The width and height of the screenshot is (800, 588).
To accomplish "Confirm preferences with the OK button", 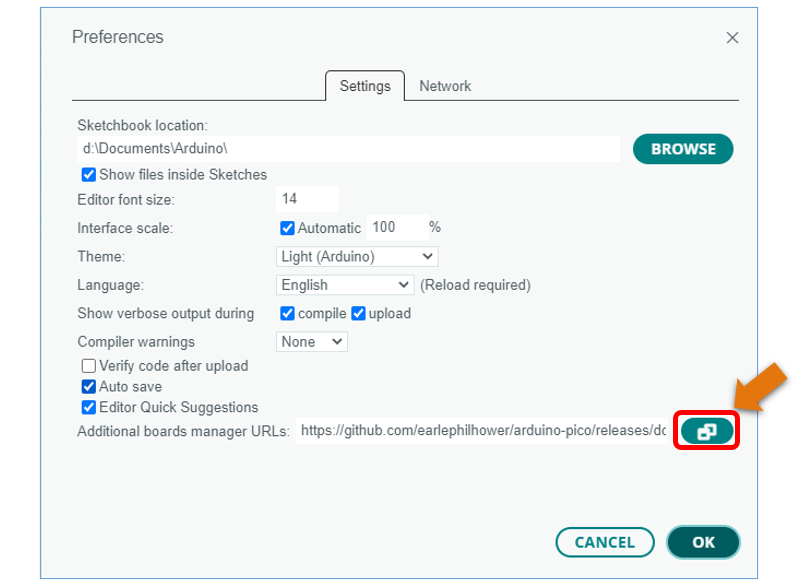I will coord(703,542).
